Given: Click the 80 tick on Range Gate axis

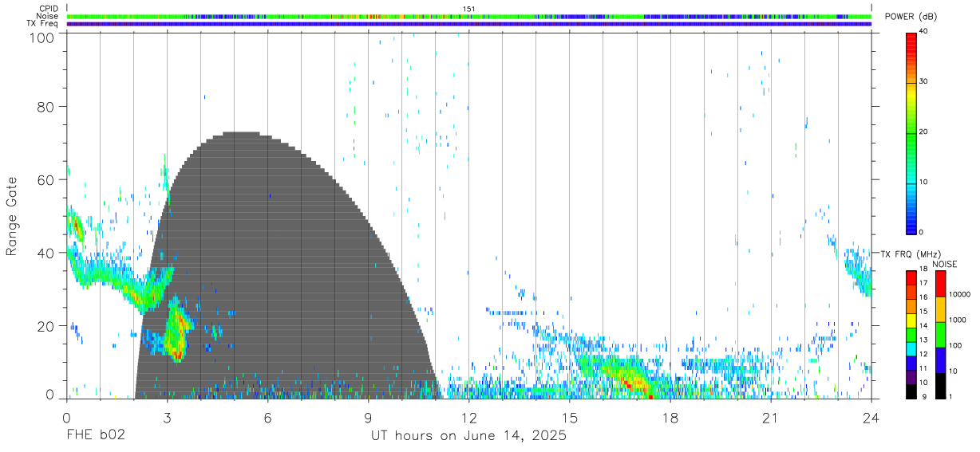Looking at the screenshot, I should point(46,106).
